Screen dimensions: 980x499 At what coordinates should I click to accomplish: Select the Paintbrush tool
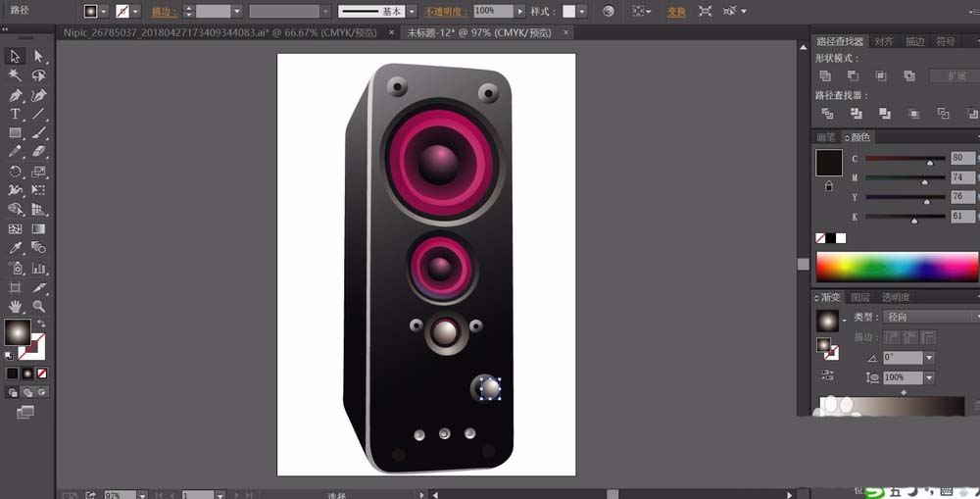tap(39, 132)
